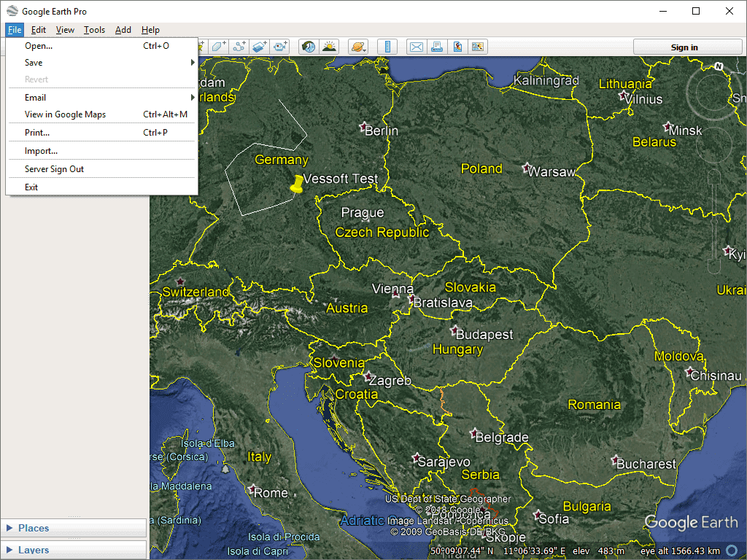The height and width of the screenshot is (560, 747).
Task: Click the Add Polygon toolbar icon
Action: (219, 47)
